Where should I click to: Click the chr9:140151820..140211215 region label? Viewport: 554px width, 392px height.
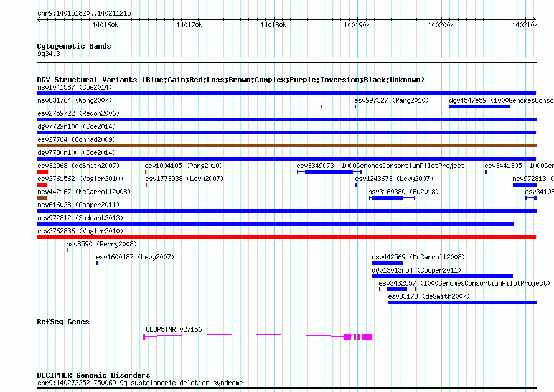tap(84, 13)
